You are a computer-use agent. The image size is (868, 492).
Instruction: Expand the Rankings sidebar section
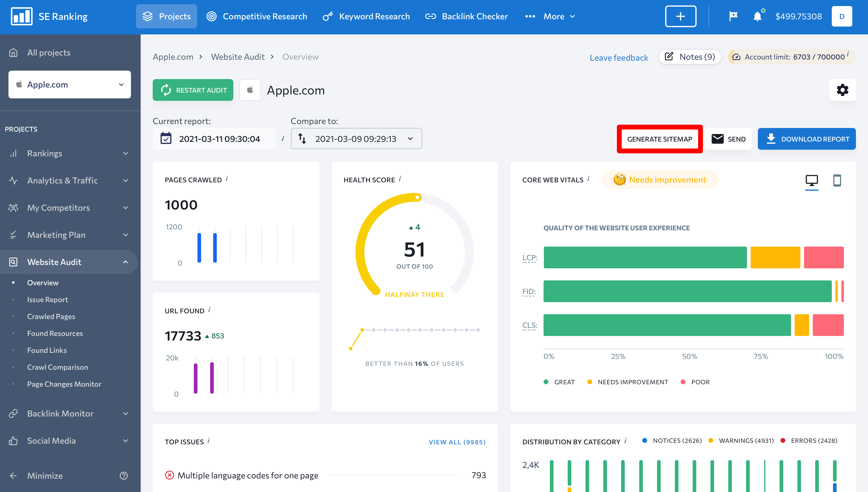tap(126, 153)
